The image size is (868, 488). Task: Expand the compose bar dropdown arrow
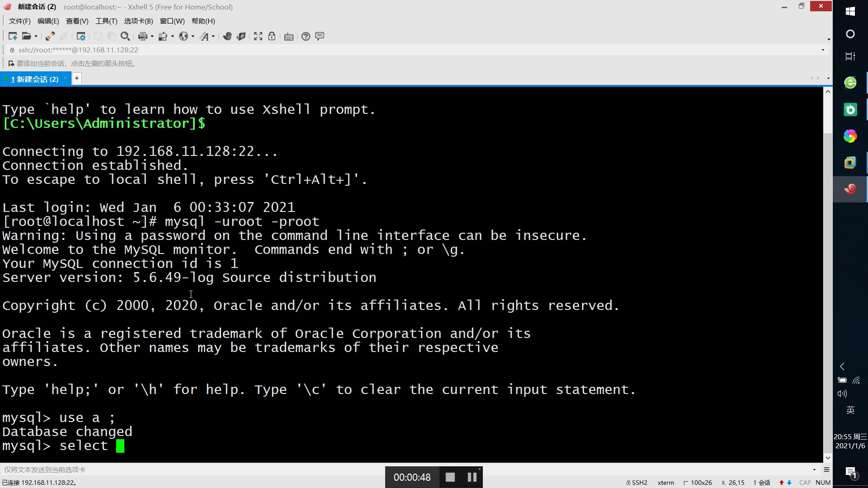815,470
